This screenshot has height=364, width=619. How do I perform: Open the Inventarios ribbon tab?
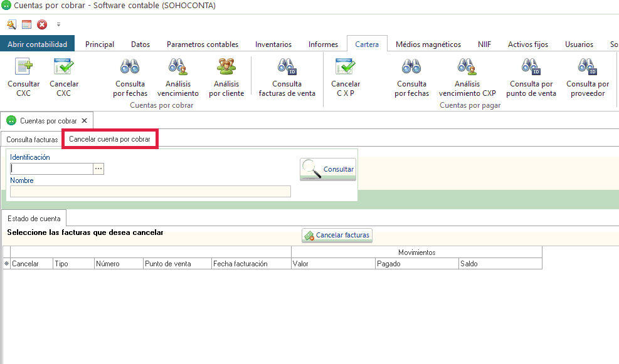(x=273, y=44)
